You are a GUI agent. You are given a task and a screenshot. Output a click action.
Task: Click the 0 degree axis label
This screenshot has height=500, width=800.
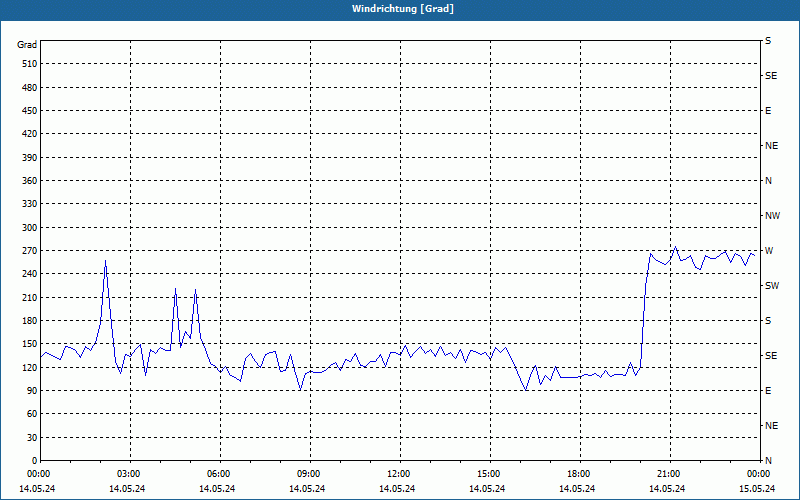point(35,461)
